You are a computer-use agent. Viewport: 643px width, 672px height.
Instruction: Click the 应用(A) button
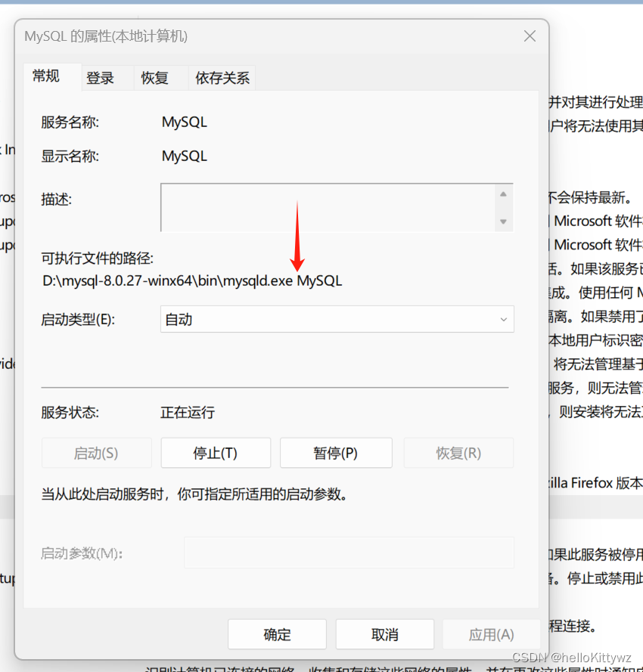[491, 634]
